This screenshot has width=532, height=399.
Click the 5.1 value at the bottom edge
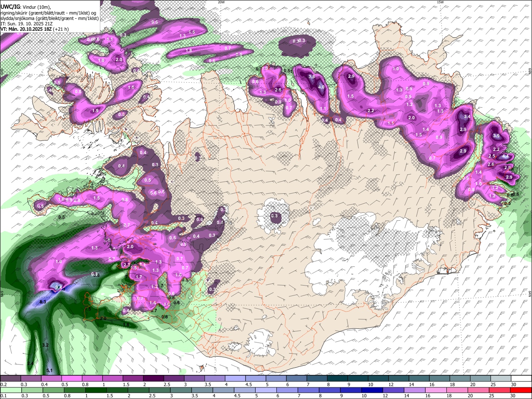click(x=49, y=370)
